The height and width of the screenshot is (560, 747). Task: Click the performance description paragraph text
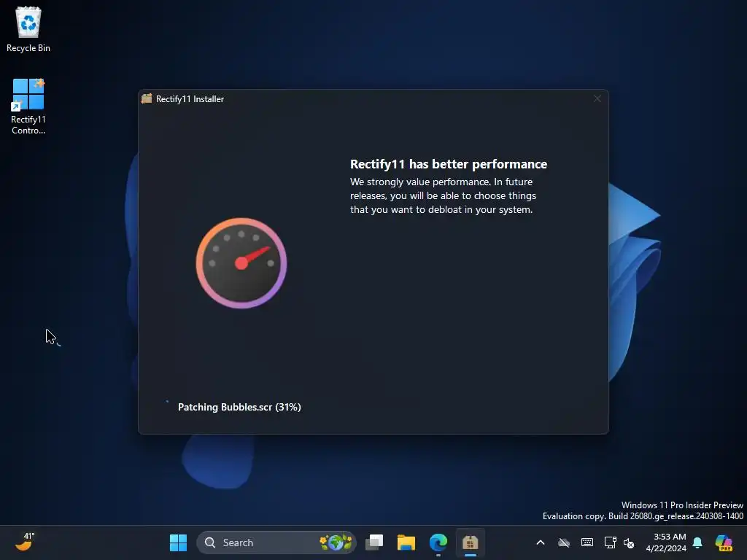[x=443, y=195]
